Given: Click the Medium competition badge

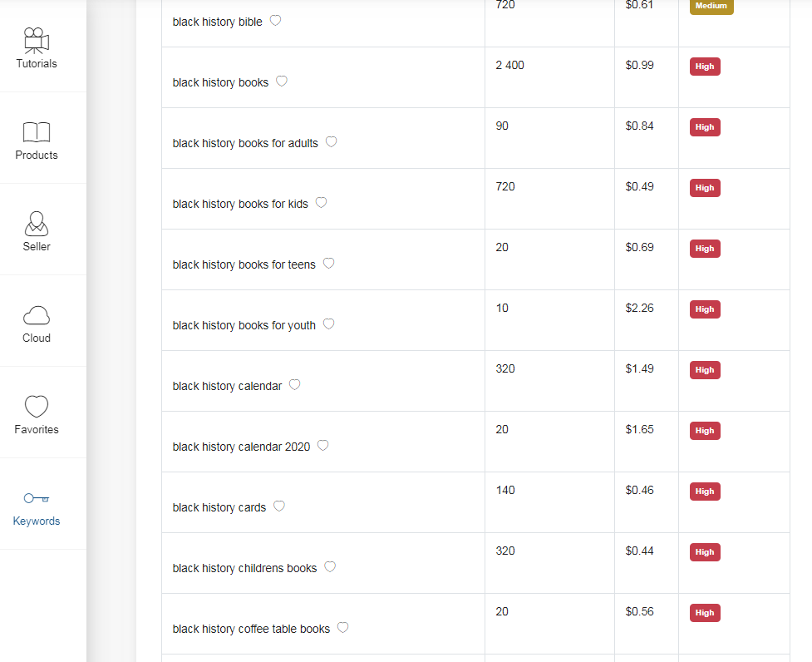Looking at the screenshot, I should [711, 6].
